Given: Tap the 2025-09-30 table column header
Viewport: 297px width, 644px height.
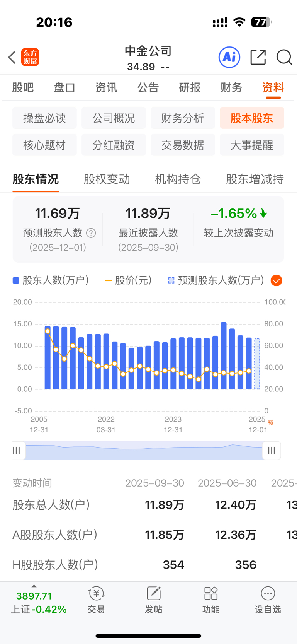Looking at the screenshot, I should click(x=155, y=483).
